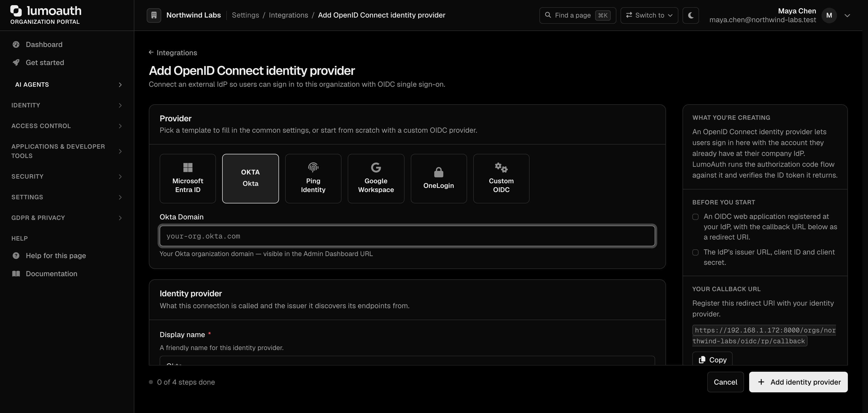868x413 pixels.
Task: Open the Switch to dropdown
Action: tap(649, 15)
